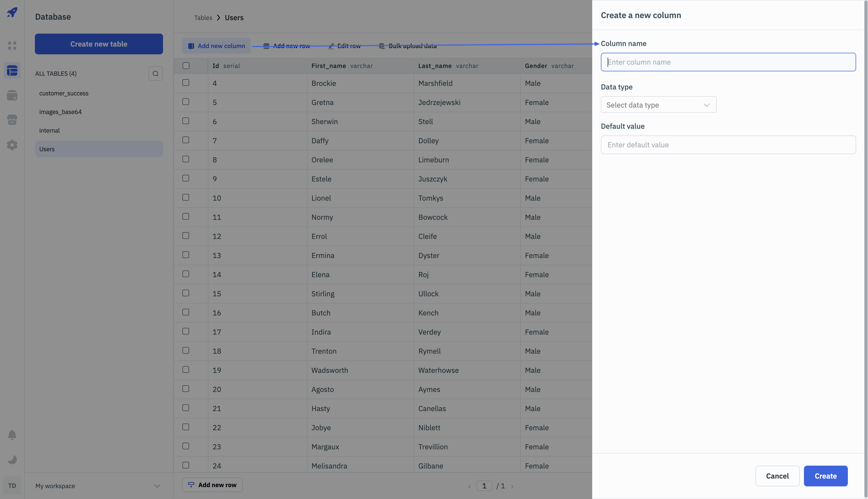Viewport: 868px width, 499px height.
Task: Click the notifications bell icon
Action: pyautogui.click(x=12, y=435)
